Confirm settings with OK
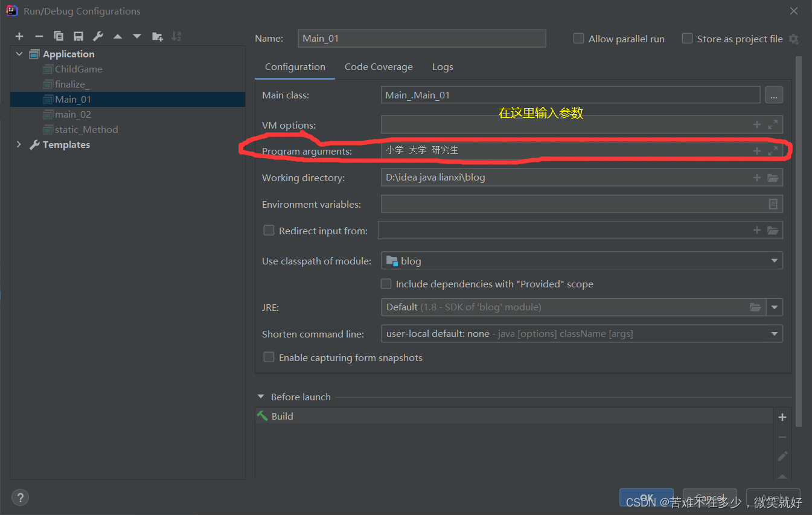812x515 pixels. point(647,497)
